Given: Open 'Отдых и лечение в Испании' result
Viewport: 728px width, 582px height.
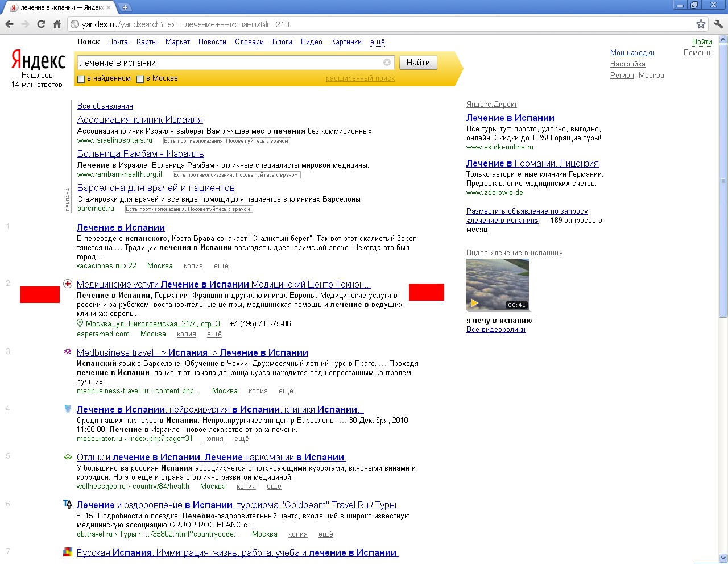Looking at the screenshot, I should [x=212, y=457].
